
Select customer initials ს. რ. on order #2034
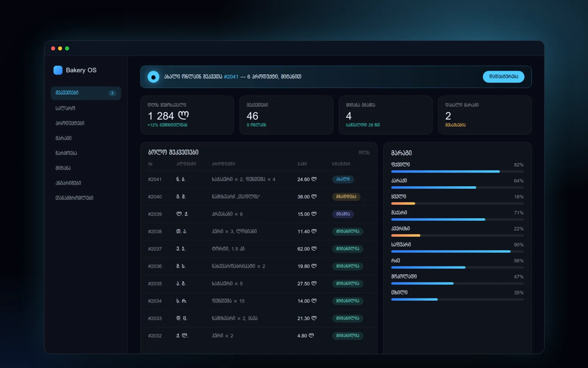182,301
